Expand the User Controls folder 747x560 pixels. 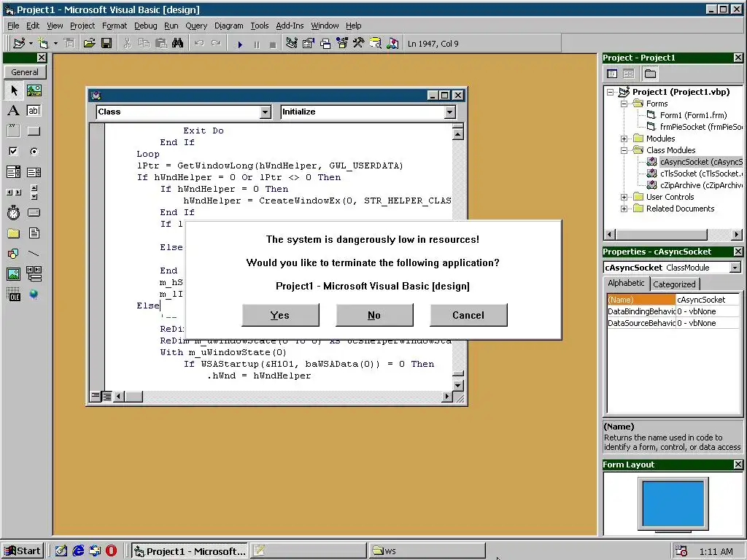(624, 197)
